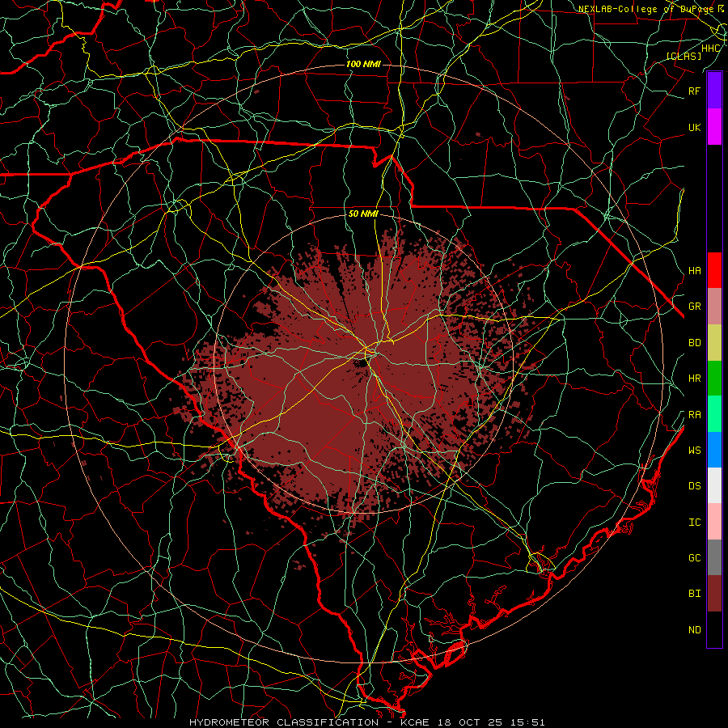Viewport: 728px width, 728px height.
Task: Click the 'BI' legend label
Action: coord(694,594)
